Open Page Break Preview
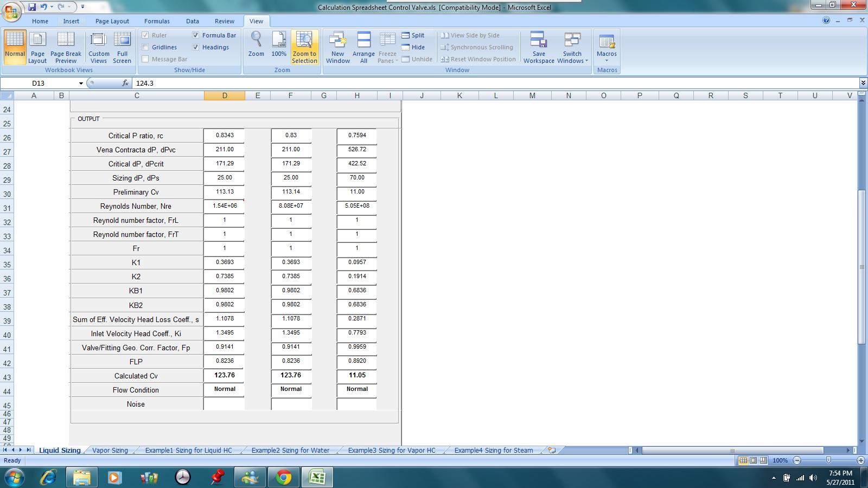The image size is (868, 488). point(66,47)
